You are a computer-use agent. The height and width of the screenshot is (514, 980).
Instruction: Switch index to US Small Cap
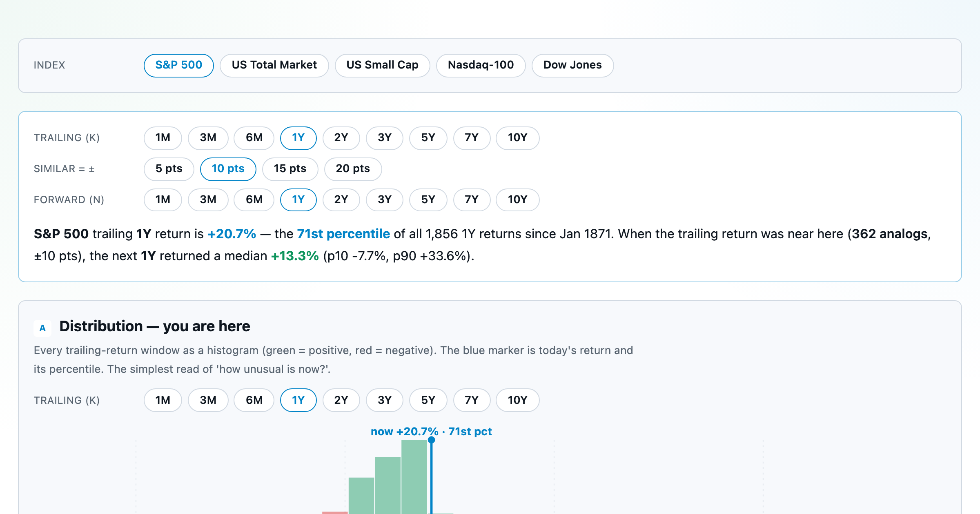tap(383, 65)
